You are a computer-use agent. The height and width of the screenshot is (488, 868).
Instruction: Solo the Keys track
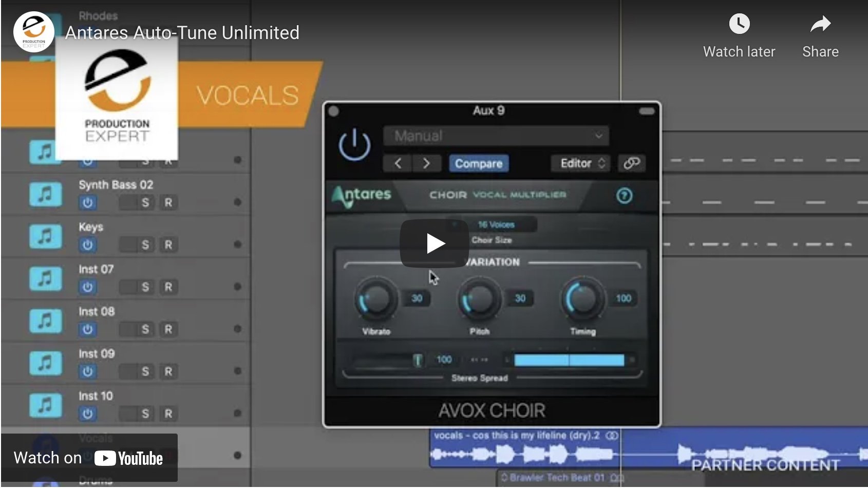(145, 245)
